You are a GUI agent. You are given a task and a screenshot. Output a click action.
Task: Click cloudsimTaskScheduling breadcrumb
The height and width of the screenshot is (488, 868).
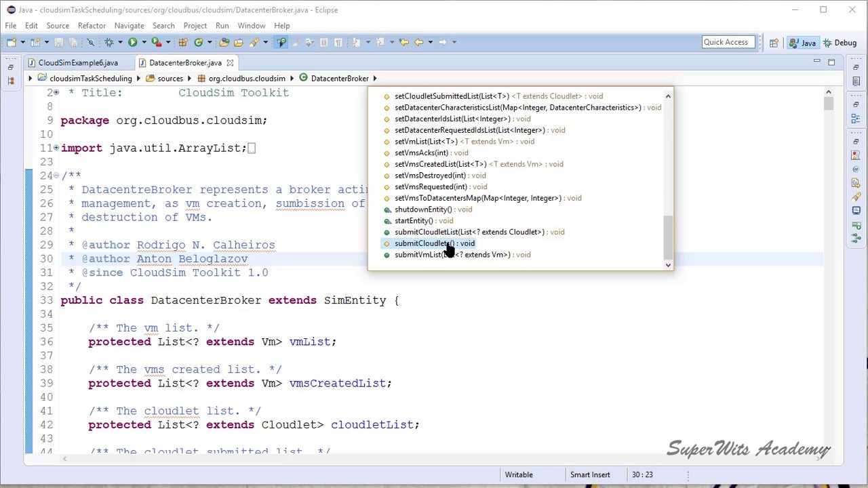pos(85,79)
